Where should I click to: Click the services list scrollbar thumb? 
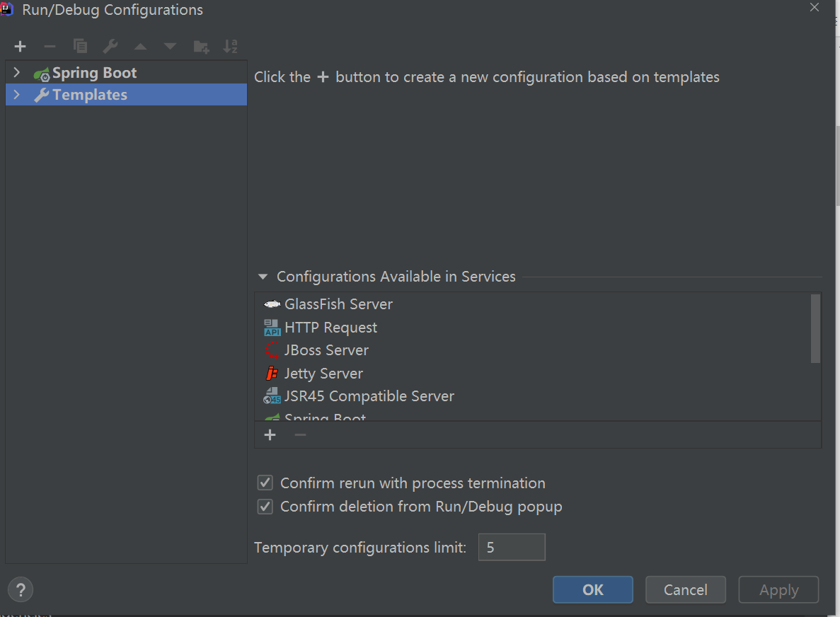[815, 328]
